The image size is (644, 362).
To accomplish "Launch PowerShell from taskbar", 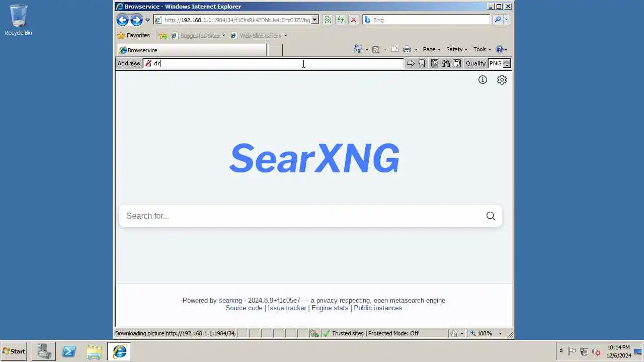I will pyautogui.click(x=69, y=351).
